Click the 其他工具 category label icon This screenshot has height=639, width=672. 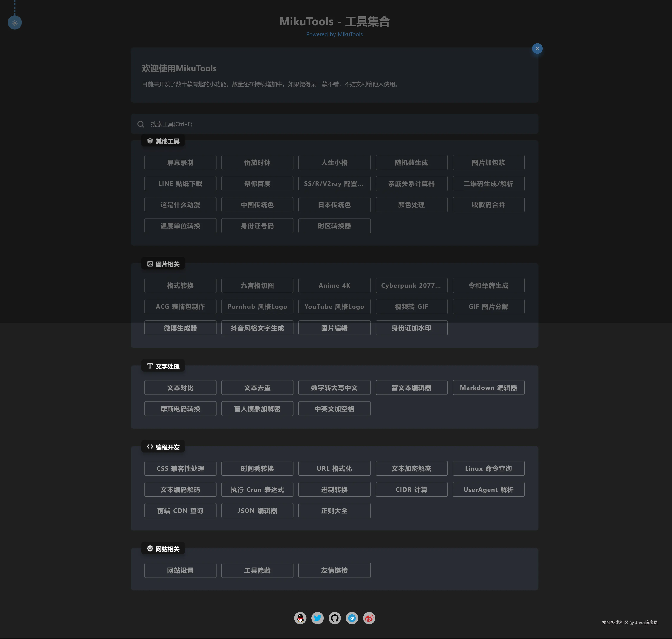coord(150,141)
